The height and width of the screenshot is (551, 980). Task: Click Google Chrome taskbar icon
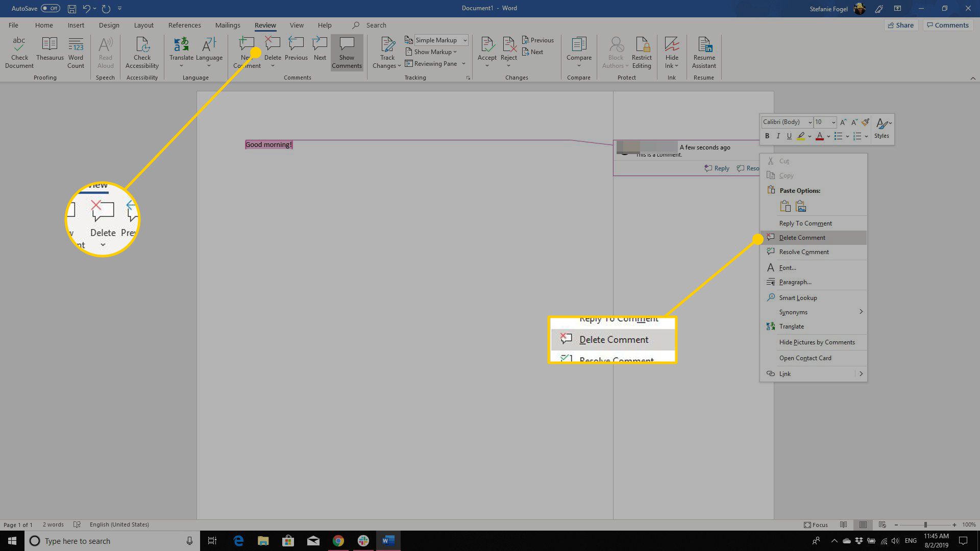click(x=338, y=540)
